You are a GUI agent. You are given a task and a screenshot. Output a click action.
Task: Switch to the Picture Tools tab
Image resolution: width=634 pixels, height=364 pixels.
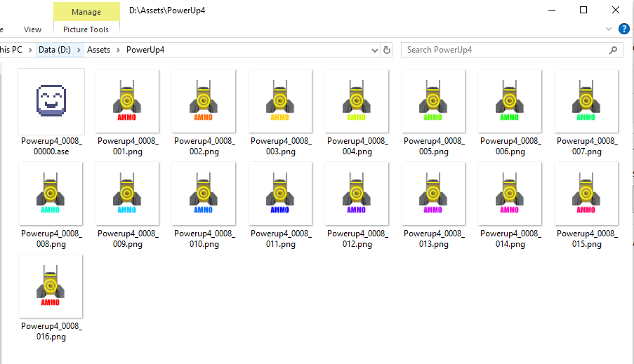point(86,29)
